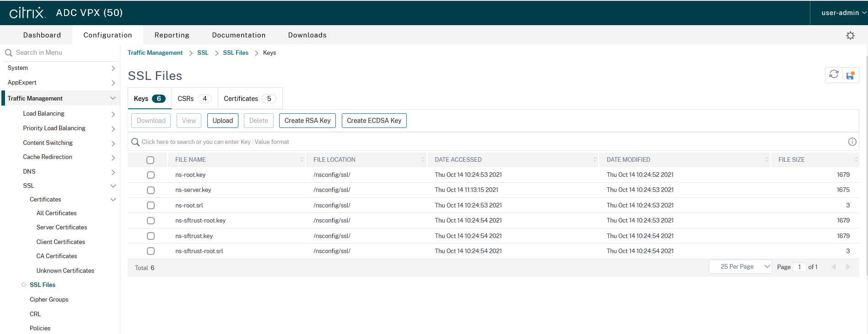The width and height of the screenshot is (868, 334).
Task: Click the star icon beside SSL Files
Action: click(24, 285)
